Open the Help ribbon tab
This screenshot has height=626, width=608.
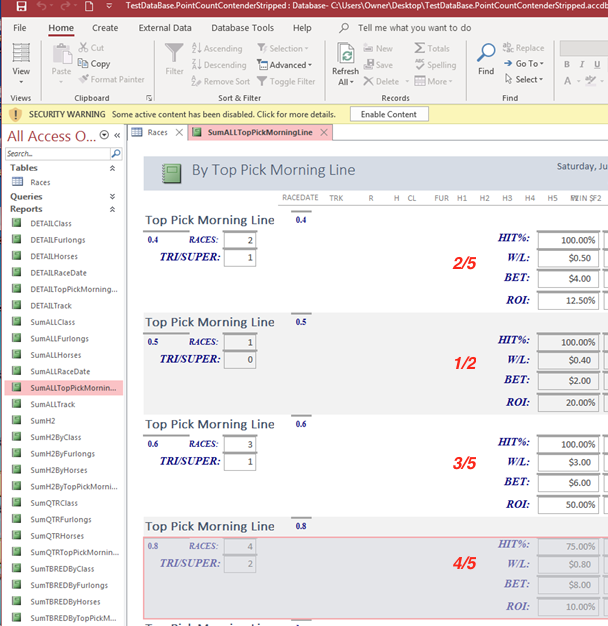click(302, 28)
